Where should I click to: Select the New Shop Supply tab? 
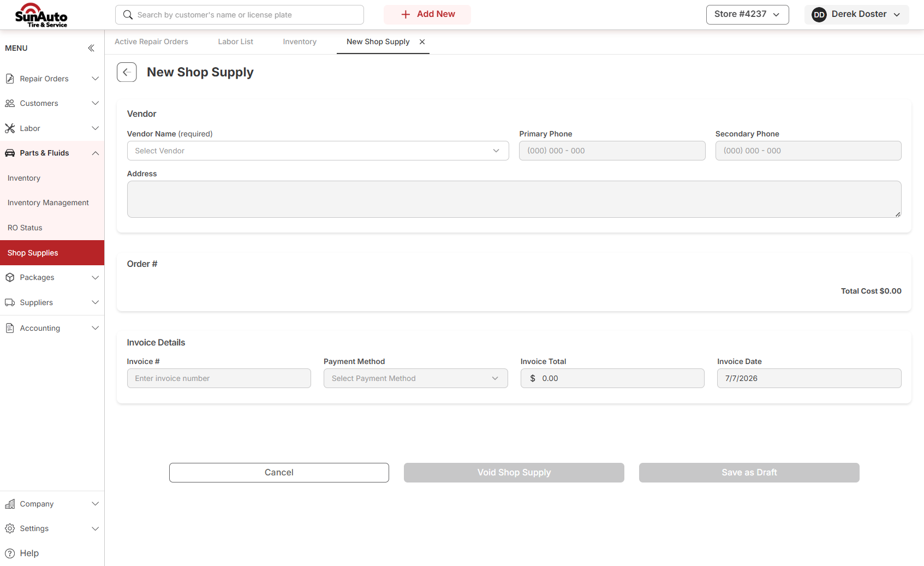click(x=378, y=41)
